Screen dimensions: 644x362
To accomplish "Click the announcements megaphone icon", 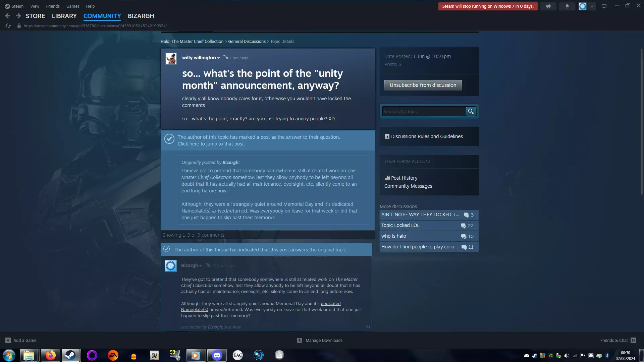I will [x=548, y=6].
